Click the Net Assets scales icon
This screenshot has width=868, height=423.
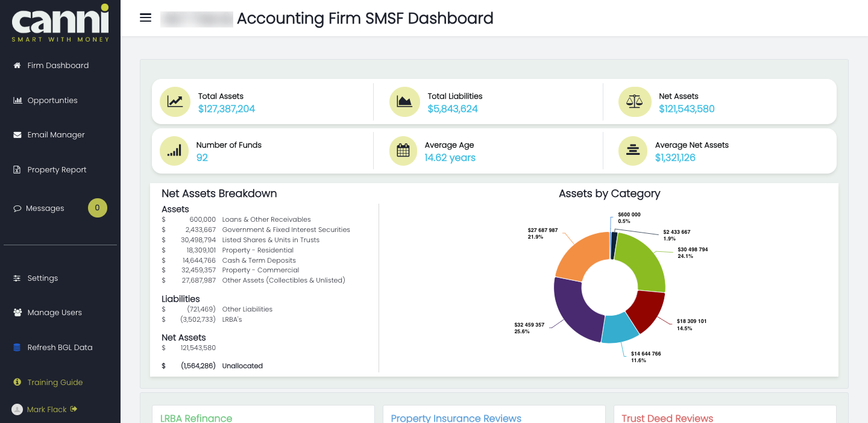(x=634, y=102)
